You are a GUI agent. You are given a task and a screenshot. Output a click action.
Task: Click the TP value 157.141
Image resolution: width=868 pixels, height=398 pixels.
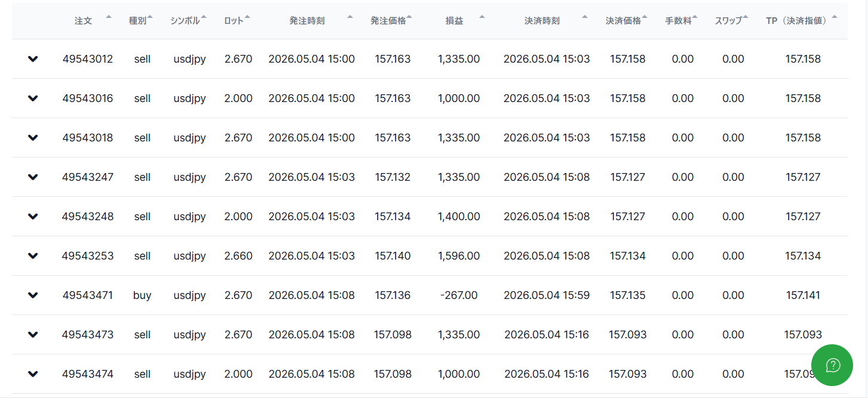point(803,295)
